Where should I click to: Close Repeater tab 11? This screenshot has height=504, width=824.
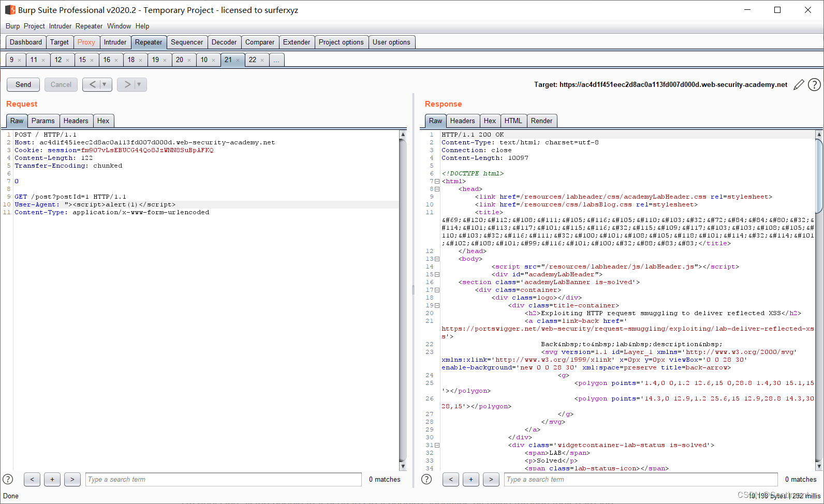(x=43, y=60)
